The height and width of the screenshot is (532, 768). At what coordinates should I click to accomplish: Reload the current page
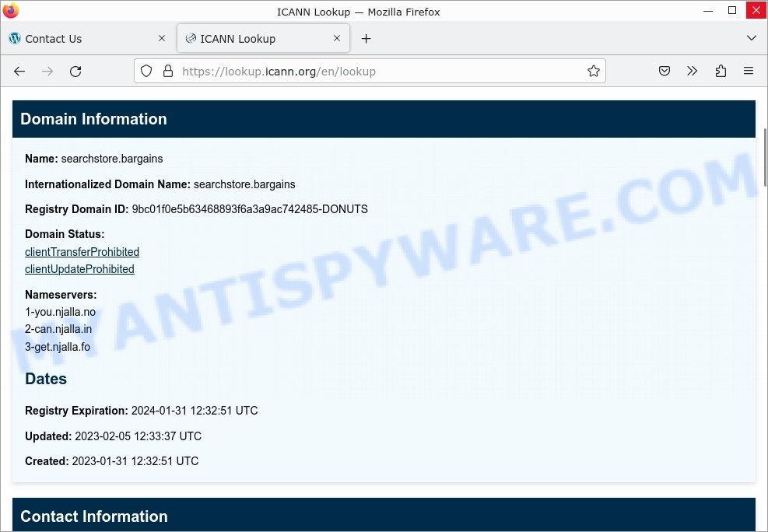coord(75,72)
